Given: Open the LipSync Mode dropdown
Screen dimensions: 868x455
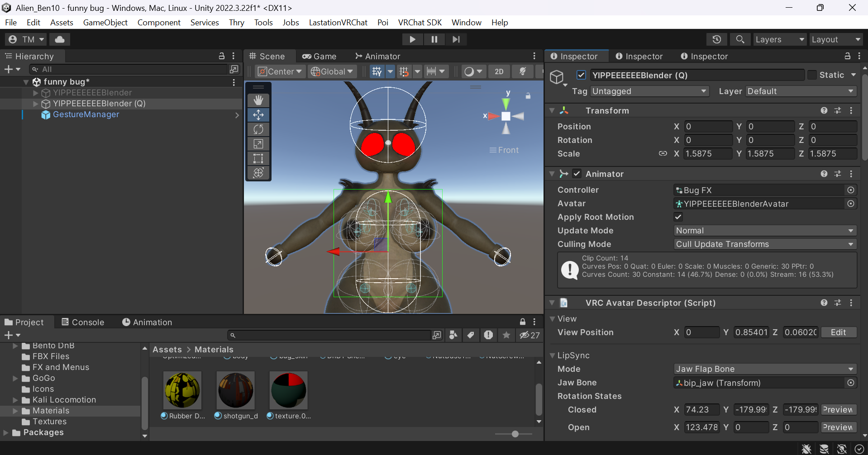Looking at the screenshot, I should click(x=765, y=369).
